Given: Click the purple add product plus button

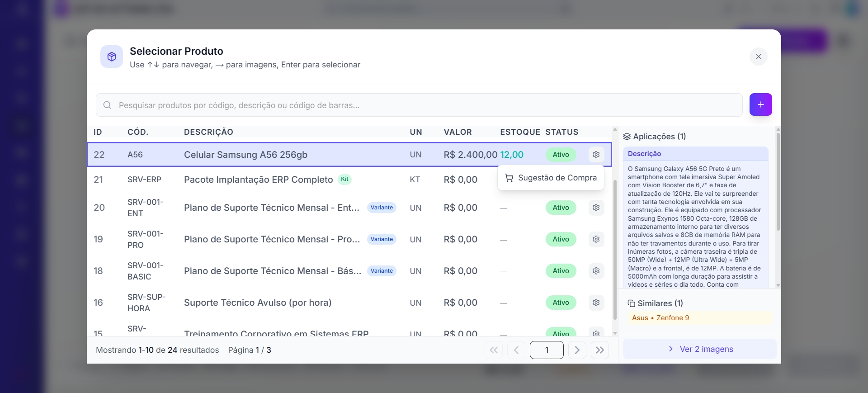Looking at the screenshot, I should click(760, 104).
